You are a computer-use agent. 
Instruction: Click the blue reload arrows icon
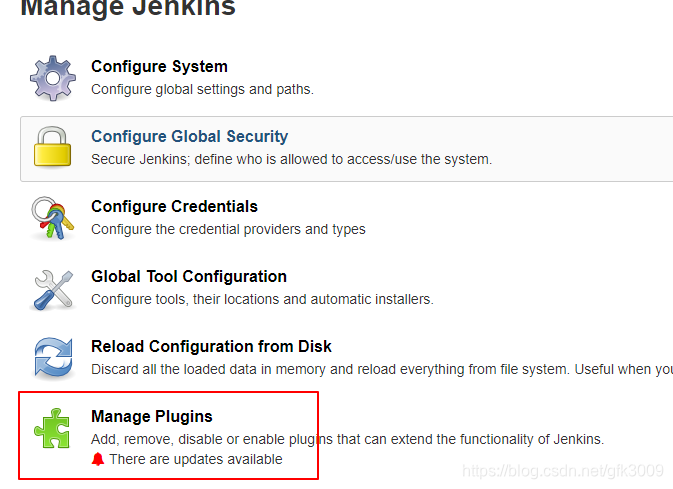(x=53, y=359)
